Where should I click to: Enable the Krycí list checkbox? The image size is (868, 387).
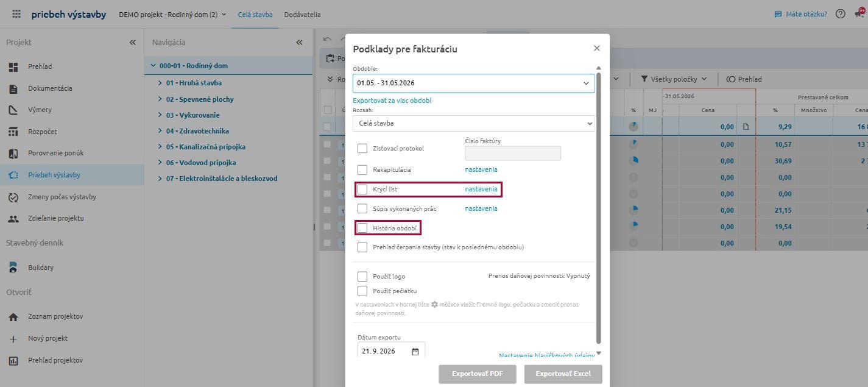(362, 189)
